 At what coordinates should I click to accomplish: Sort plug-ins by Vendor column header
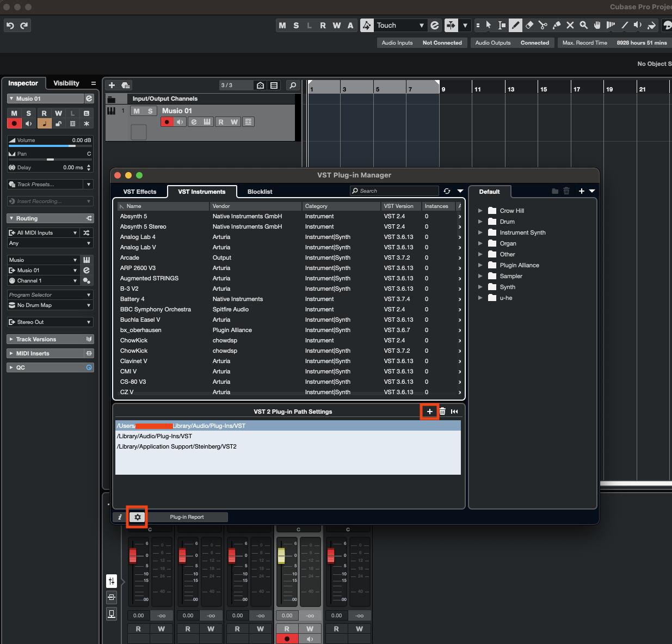256,206
